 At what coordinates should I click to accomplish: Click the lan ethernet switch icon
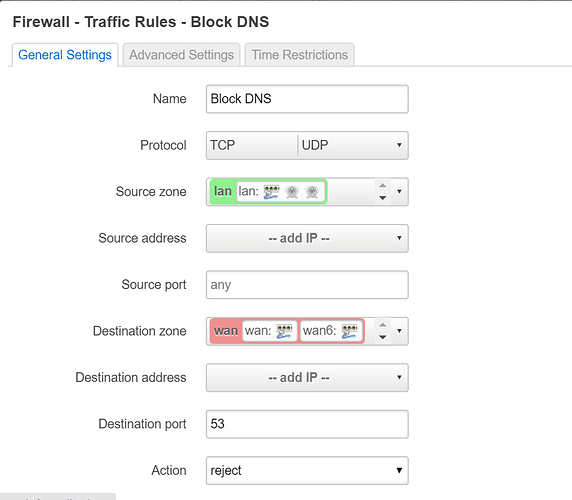[271, 192]
